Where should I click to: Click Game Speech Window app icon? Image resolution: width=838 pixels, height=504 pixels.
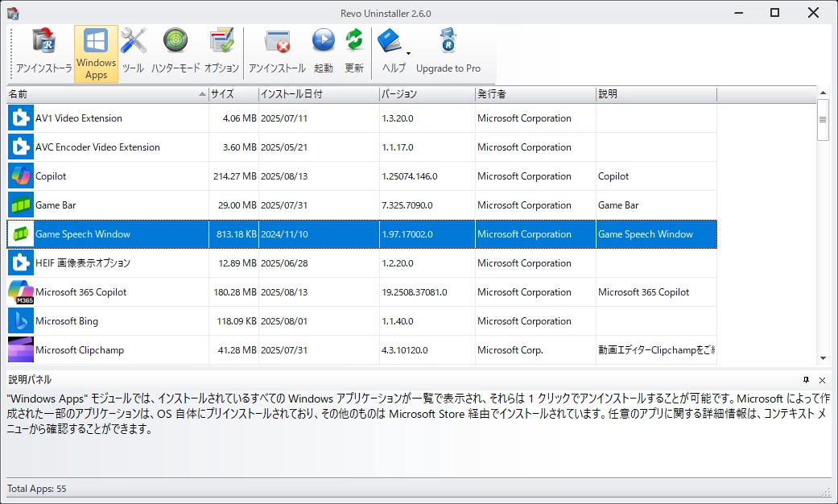tap(21, 234)
